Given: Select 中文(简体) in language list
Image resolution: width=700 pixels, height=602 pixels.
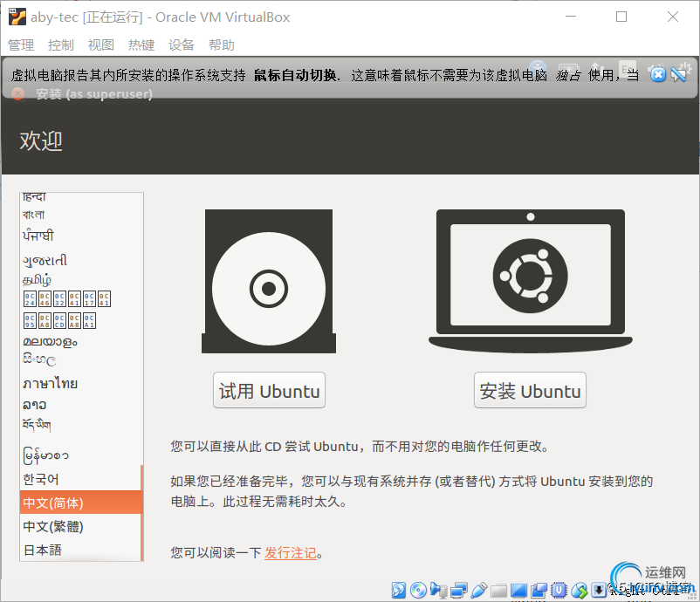Looking at the screenshot, I should click(x=80, y=503).
